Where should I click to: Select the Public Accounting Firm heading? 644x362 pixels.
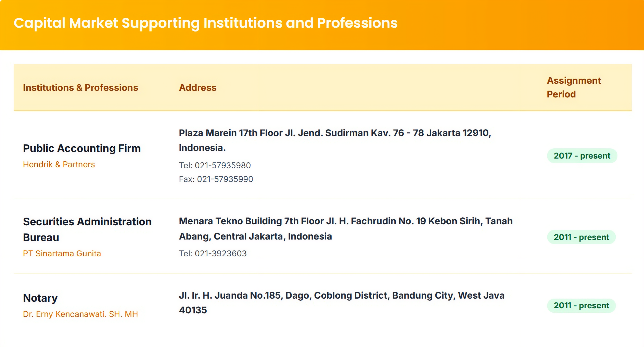click(x=82, y=148)
